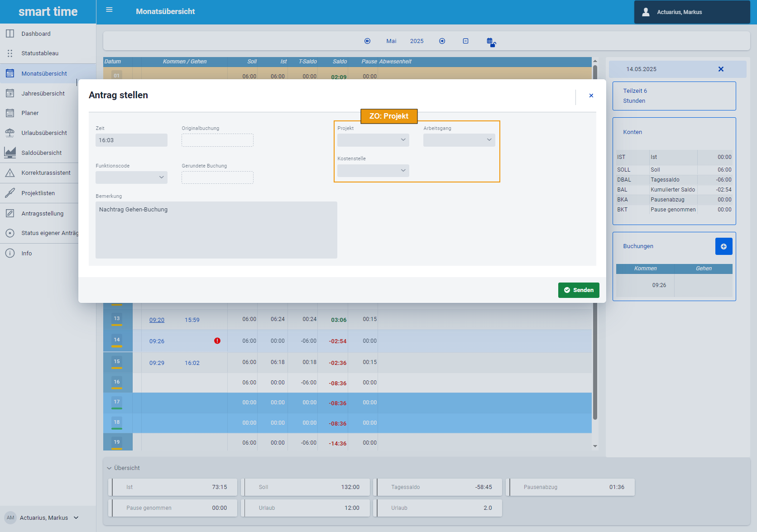Viewport: 757px width, 532px height.
Task: Click the Zeit input field
Action: tap(131, 140)
